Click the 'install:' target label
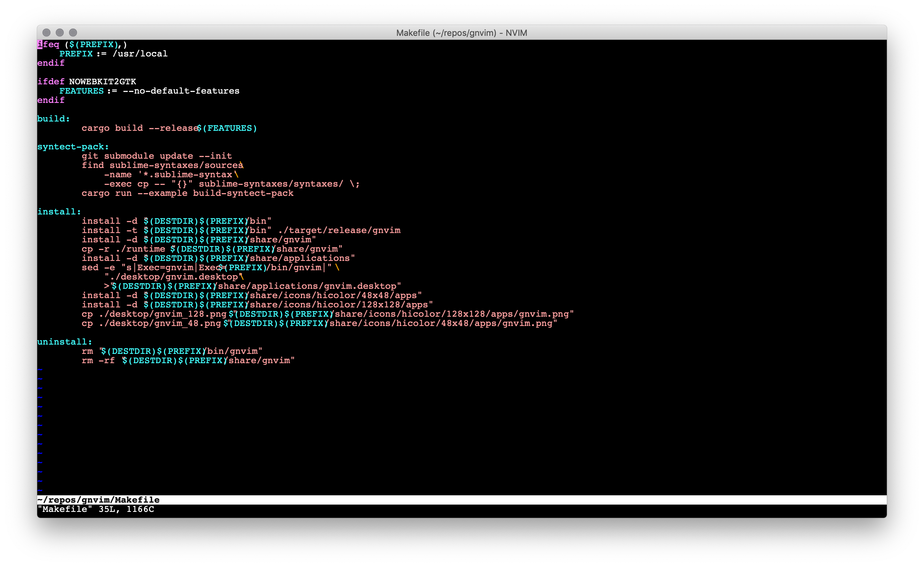The width and height of the screenshot is (924, 567). click(x=59, y=212)
